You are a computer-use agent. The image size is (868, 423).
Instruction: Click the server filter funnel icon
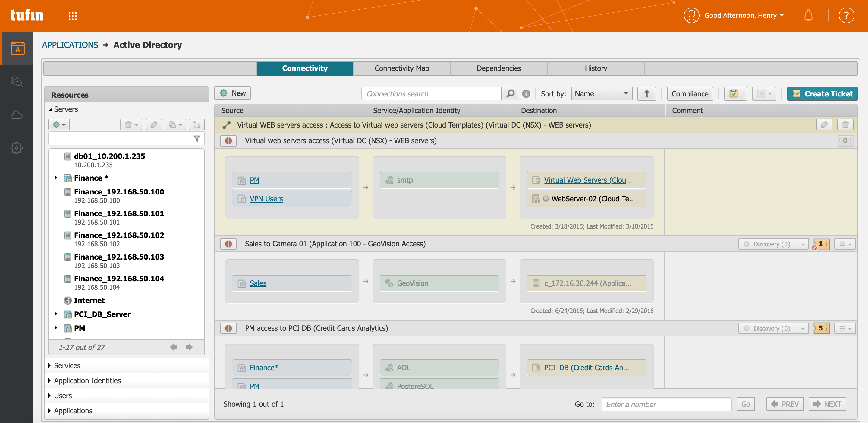pyautogui.click(x=197, y=139)
